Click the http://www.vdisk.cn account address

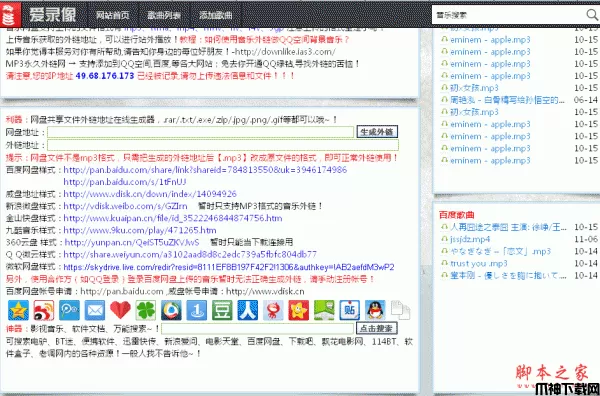point(265,292)
